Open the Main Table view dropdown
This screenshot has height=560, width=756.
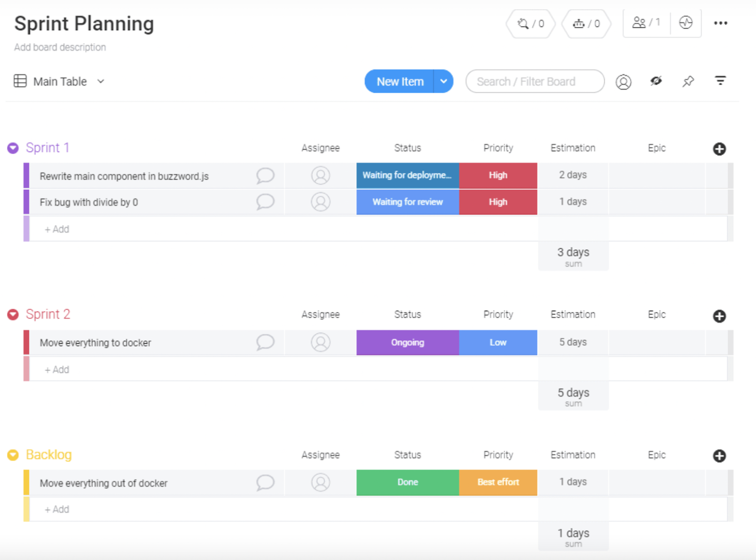click(100, 81)
